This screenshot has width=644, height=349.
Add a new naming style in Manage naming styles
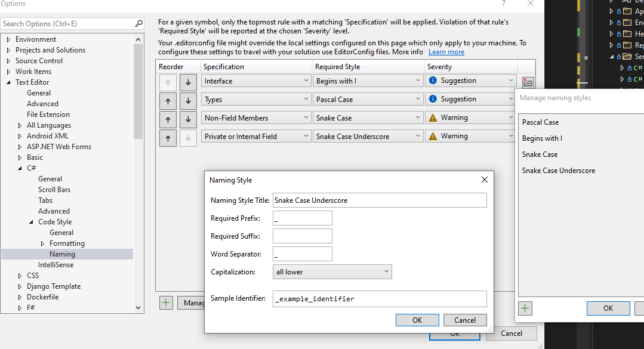(x=525, y=308)
